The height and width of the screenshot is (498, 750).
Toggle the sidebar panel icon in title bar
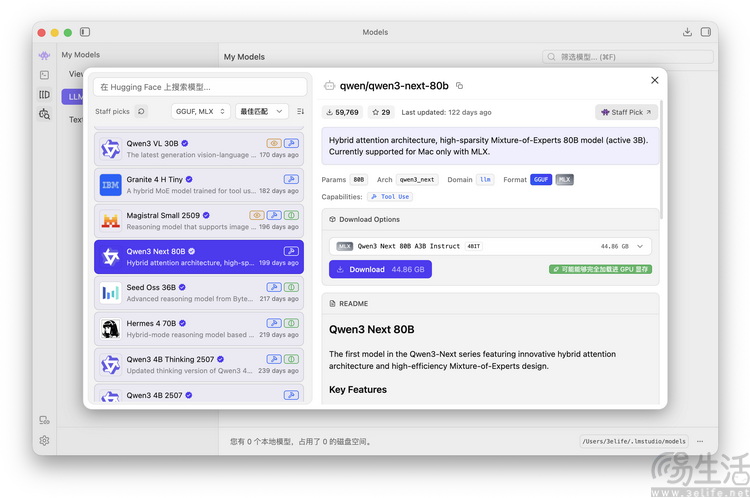tap(85, 32)
